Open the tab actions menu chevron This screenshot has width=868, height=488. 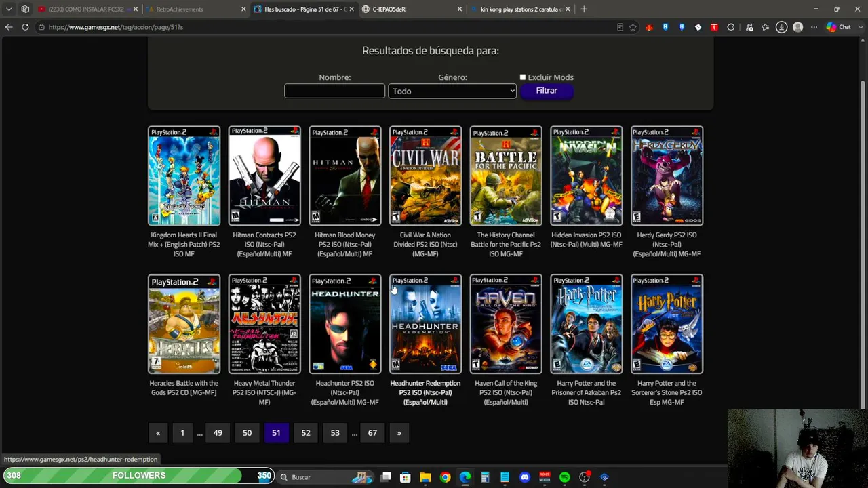click(9, 9)
